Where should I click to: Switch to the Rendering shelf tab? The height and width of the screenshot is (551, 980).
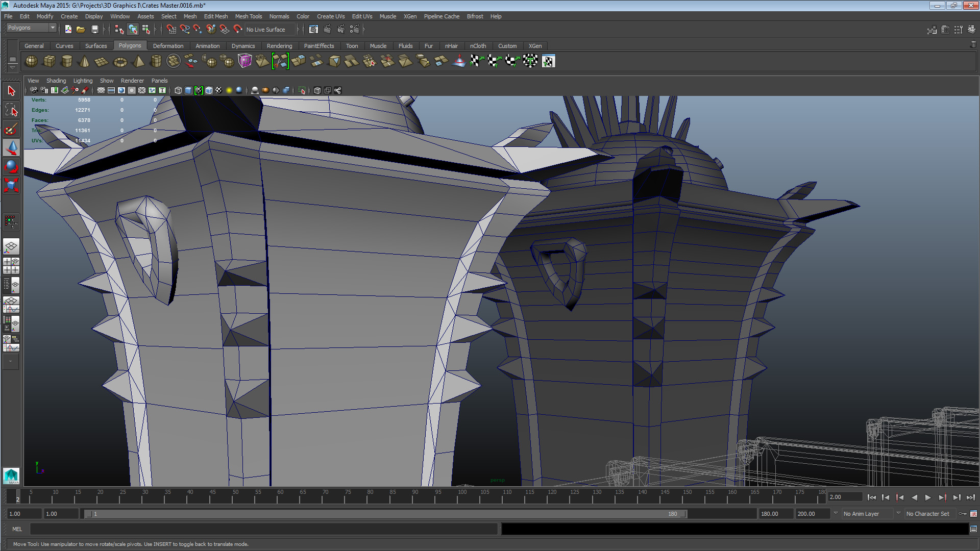point(279,46)
